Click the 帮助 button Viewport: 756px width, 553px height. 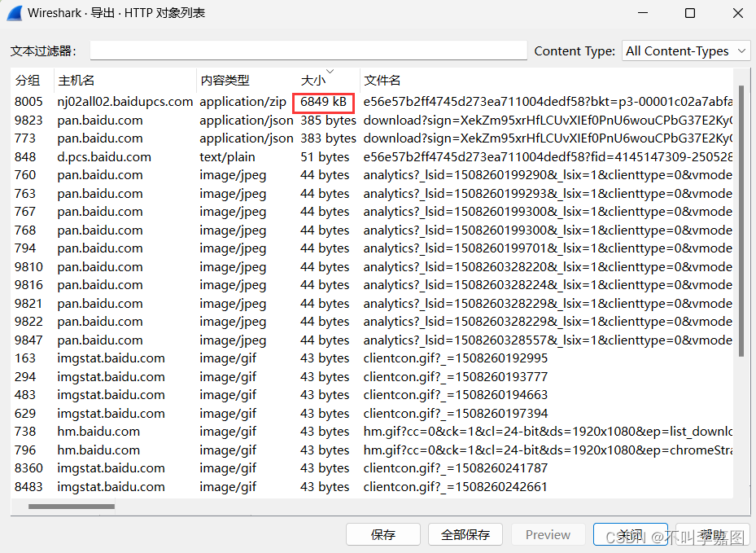point(713,534)
